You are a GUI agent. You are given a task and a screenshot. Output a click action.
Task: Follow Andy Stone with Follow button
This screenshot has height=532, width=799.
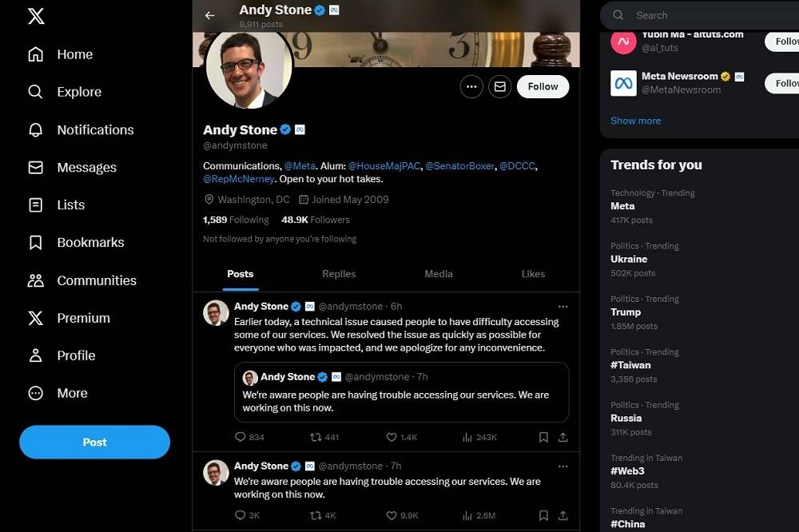click(x=543, y=86)
